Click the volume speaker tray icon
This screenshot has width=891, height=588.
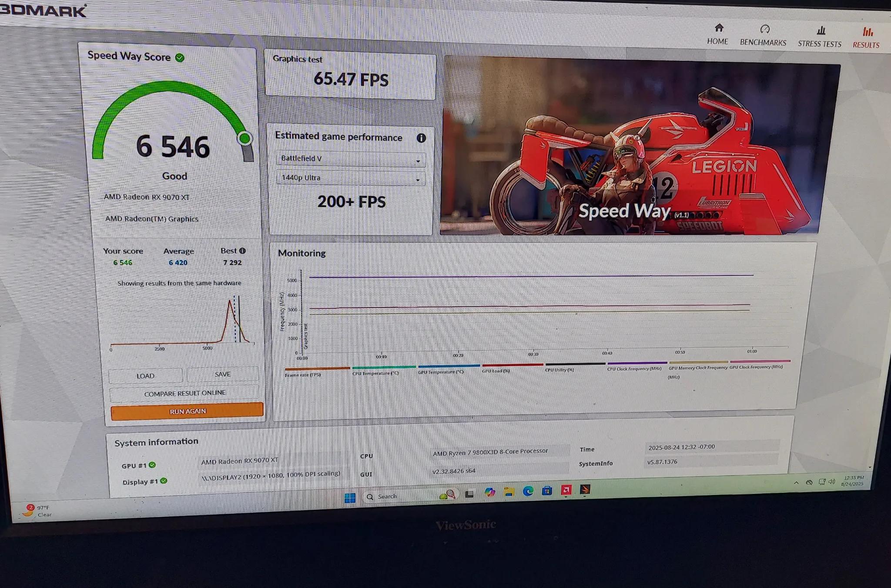tap(831, 481)
